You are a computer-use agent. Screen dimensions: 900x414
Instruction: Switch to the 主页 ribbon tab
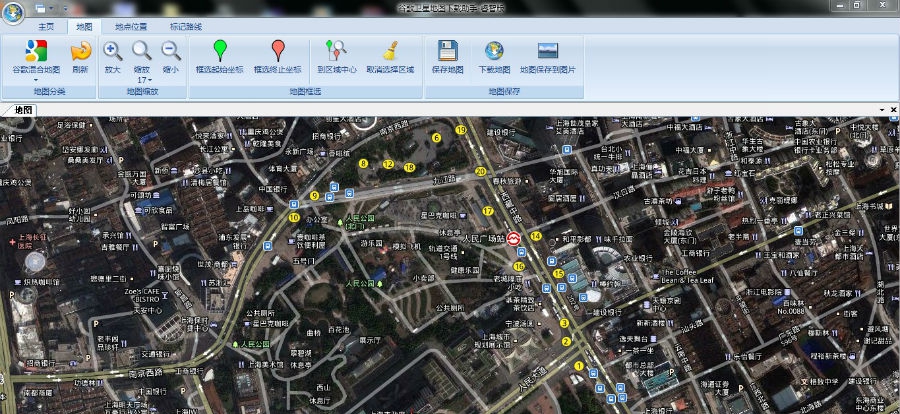click(46, 26)
